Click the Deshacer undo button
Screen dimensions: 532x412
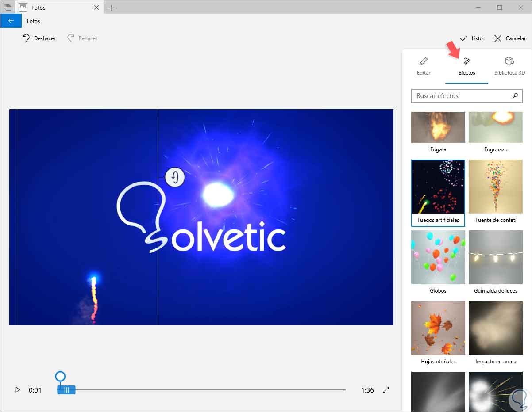[39, 38]
